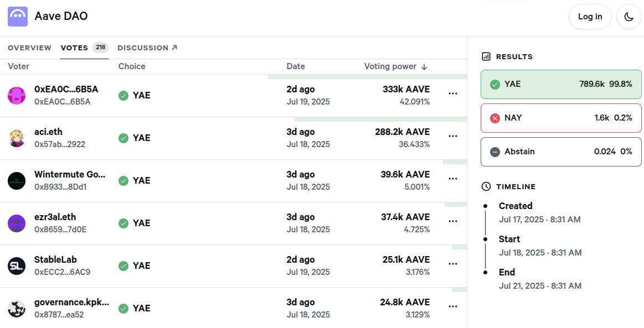
Task: Click the aci.eth avatar icon
Action: (x=17, y=138)
